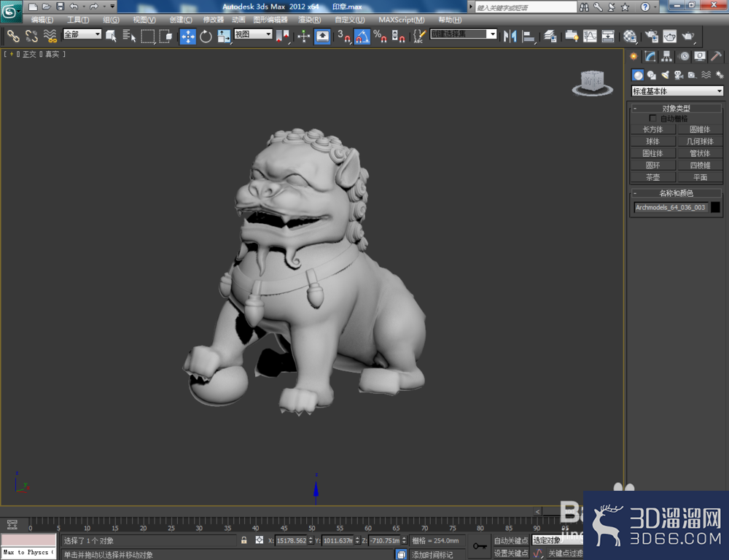Open the Help question mark dropdown arrow
Screen dimensions: 729x560
click(x=655, y=7)
